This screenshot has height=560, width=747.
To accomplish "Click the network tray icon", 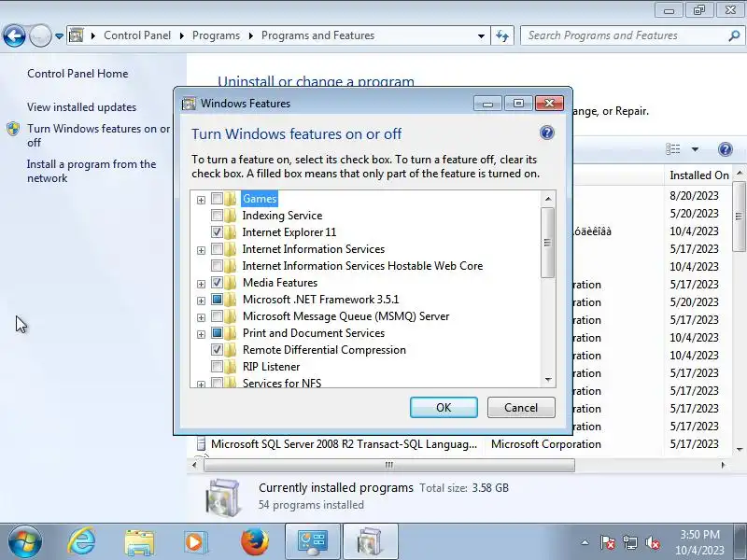I will [x=629, y=542].
